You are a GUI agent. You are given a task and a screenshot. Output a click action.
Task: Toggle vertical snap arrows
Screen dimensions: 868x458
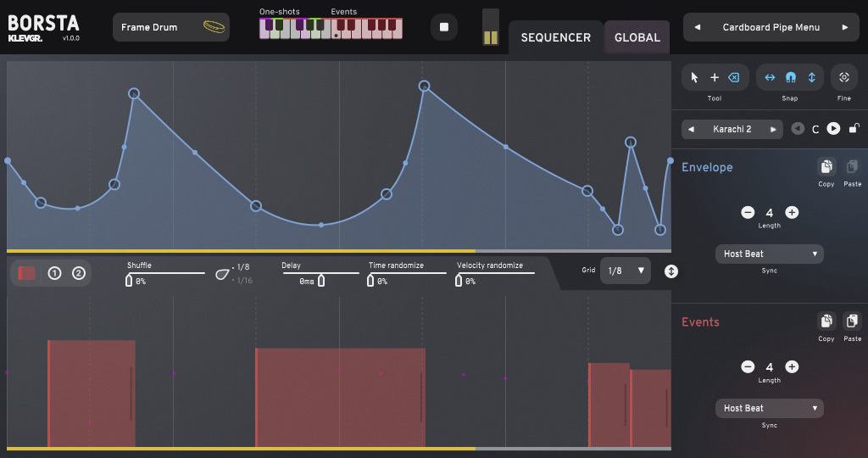tap(811, 77)
